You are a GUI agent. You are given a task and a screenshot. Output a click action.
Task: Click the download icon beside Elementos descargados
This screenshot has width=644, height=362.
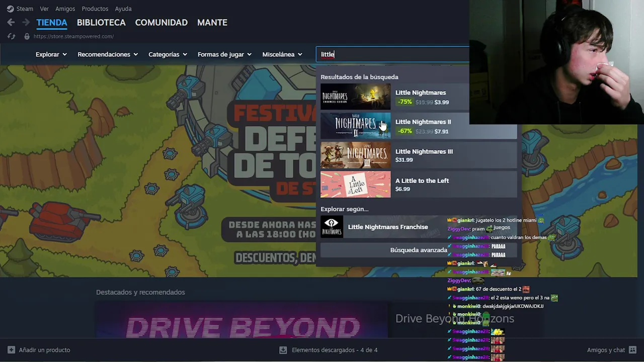[283, 350]
